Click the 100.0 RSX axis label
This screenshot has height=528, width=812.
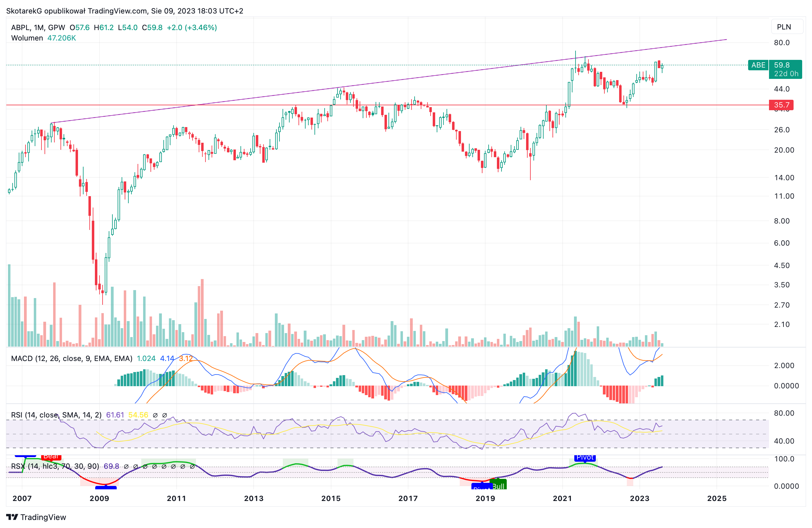pyautogui.click(x=784, y=459)
